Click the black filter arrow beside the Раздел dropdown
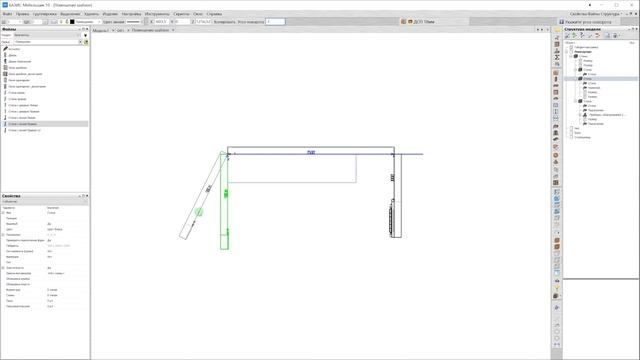 85,36
